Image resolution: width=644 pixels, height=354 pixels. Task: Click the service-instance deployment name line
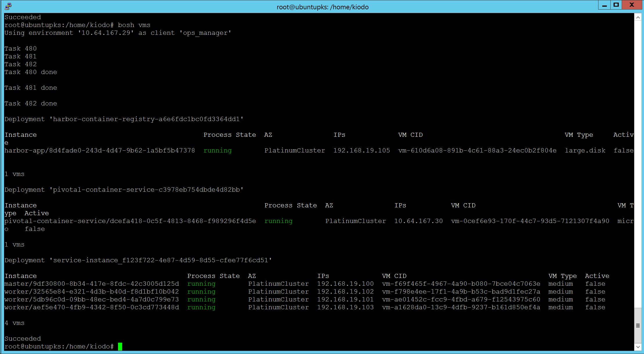click(x=160, y=260)
